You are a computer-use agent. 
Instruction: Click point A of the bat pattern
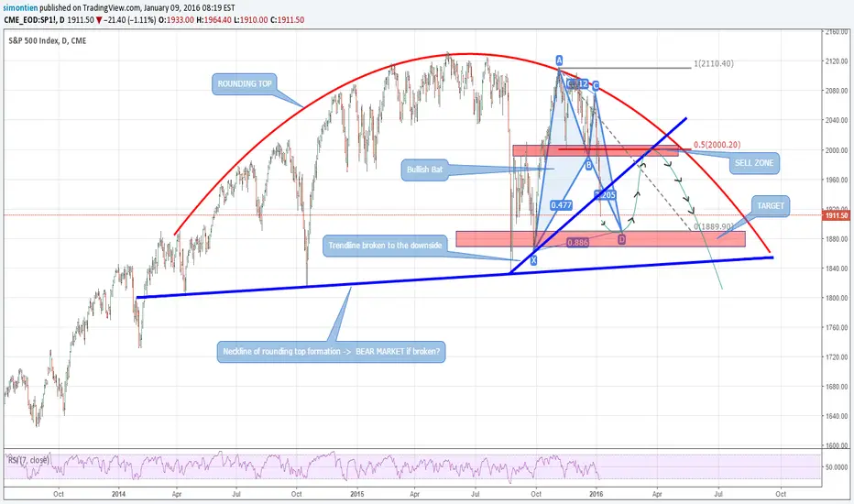(x=559, y=60)
